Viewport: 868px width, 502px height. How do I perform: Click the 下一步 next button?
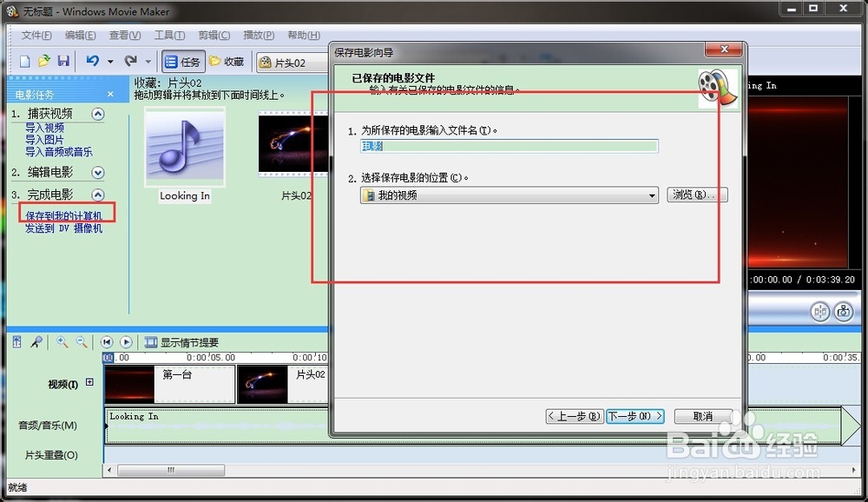click(635, 416)
